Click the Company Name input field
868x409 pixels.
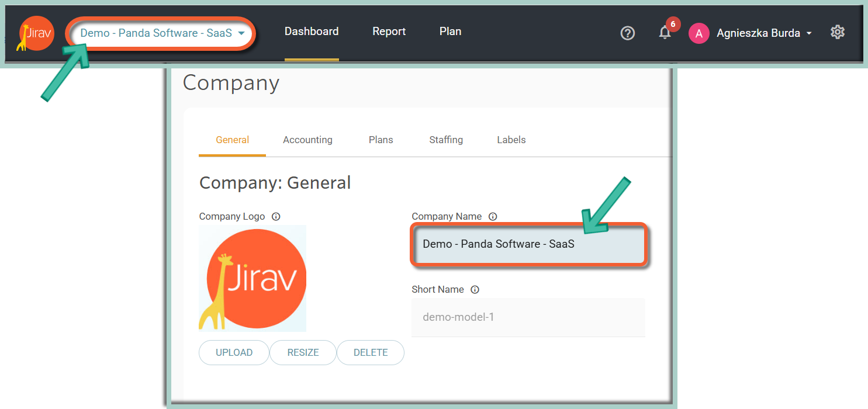pos(528,244)
